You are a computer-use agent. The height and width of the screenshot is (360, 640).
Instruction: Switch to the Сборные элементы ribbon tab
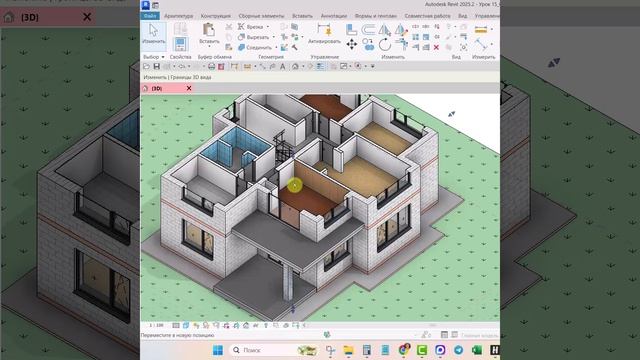pyautogui.click(x=261, y=16)
